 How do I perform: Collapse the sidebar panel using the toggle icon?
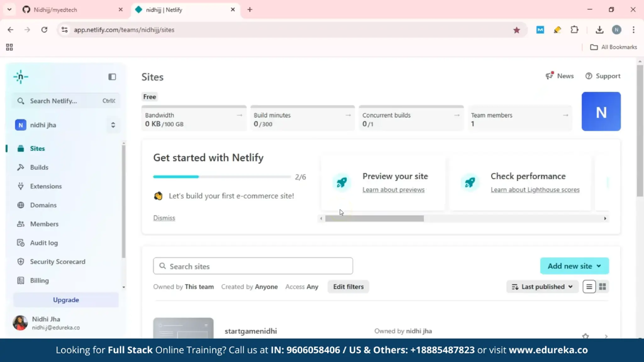click(x=112, y=77)
